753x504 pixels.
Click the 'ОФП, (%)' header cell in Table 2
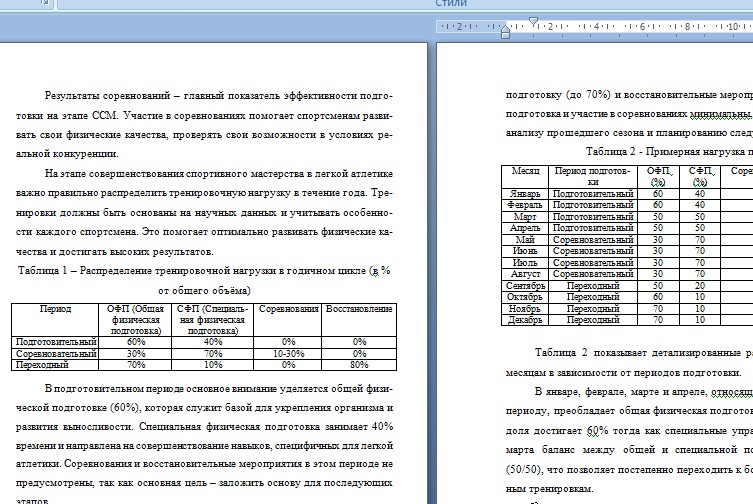tap(658, 176)
